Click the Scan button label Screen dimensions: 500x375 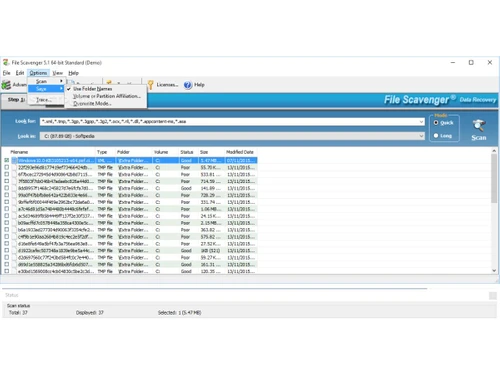click(479, 138)
